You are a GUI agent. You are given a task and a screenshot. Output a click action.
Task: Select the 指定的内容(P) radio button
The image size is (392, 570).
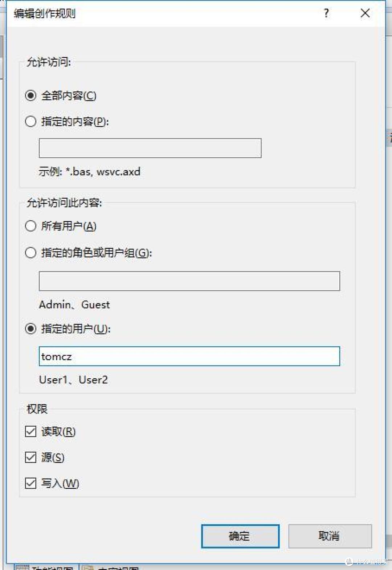[30, 122]
